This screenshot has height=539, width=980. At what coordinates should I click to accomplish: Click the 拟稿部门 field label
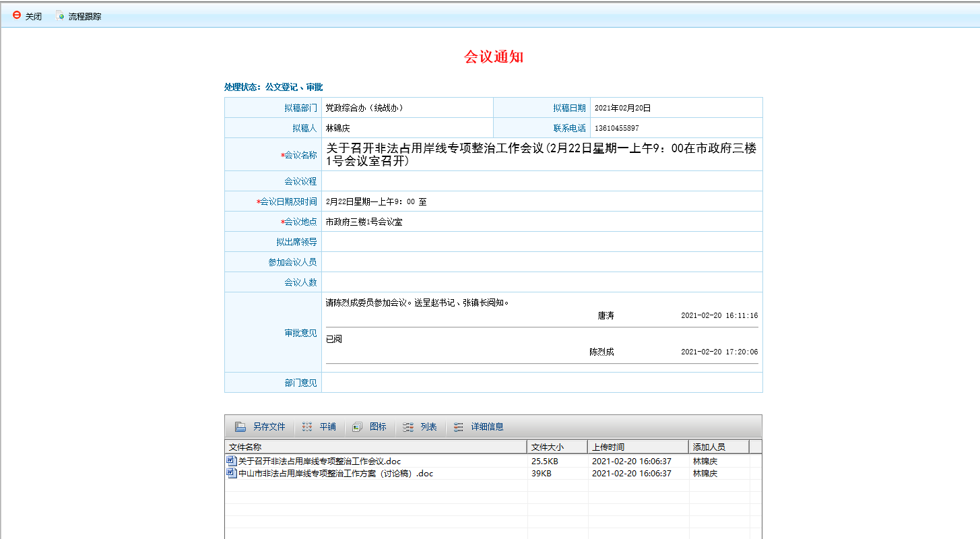coord(300,108)
